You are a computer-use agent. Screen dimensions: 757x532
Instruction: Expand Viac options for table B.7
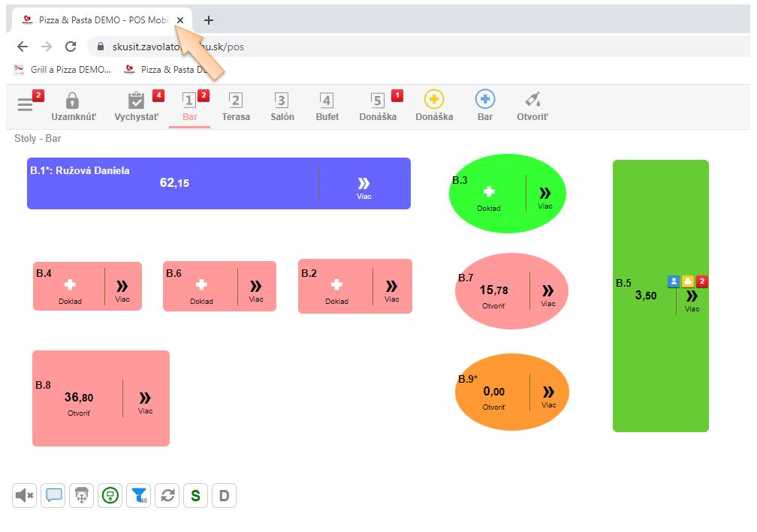click(x=548, y=293)
